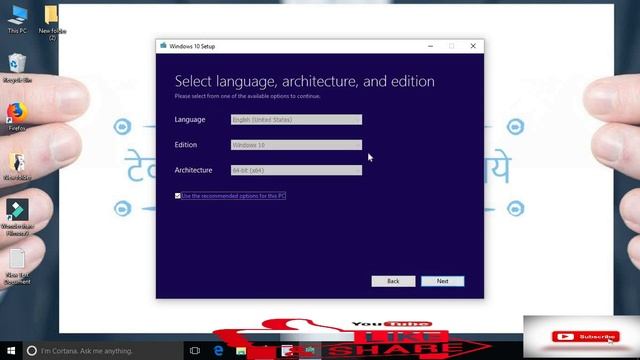640x360 pixels.
Task: Launch Wondershare Filmora desktop shortcut
Action: tap(17, 216)
